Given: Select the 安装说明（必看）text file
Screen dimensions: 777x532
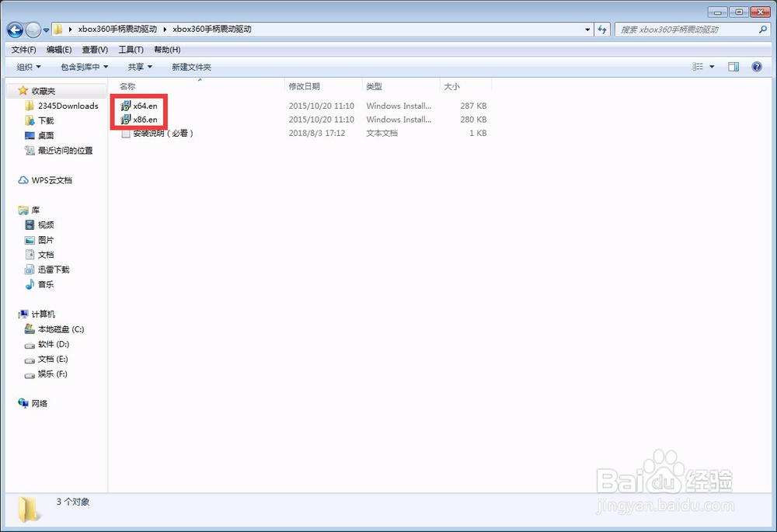Looking at the screenshot, I should point(163,134).
